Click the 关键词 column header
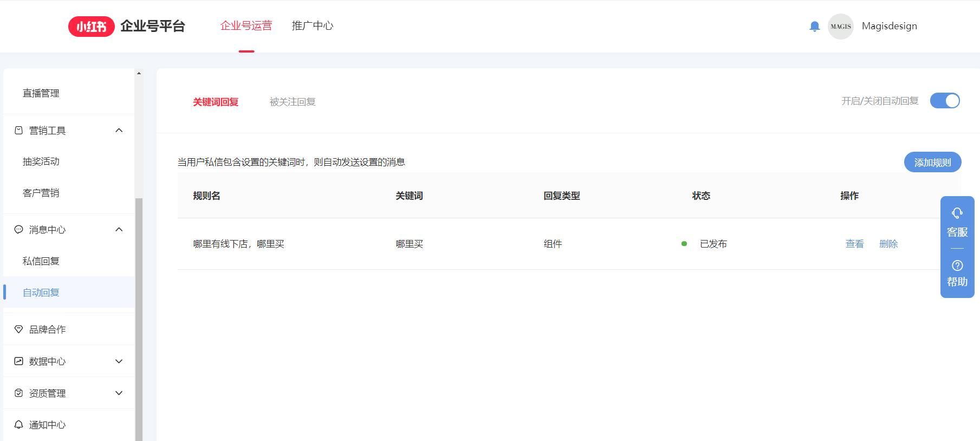The height and width of the screenshot is (441, 980). 409,196
